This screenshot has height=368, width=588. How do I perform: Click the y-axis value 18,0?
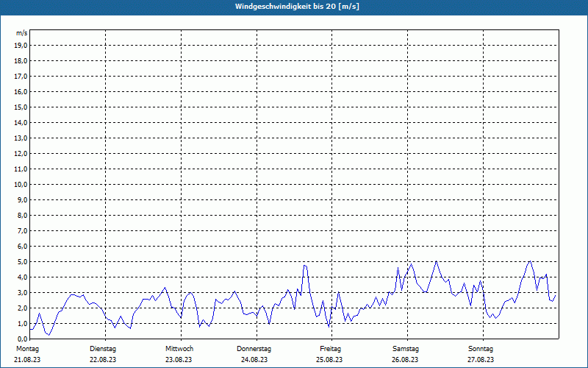[x=21, y=61]
